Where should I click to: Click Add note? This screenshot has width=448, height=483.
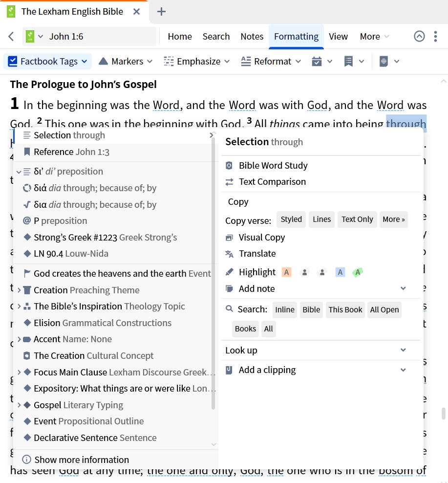(250, 289)
